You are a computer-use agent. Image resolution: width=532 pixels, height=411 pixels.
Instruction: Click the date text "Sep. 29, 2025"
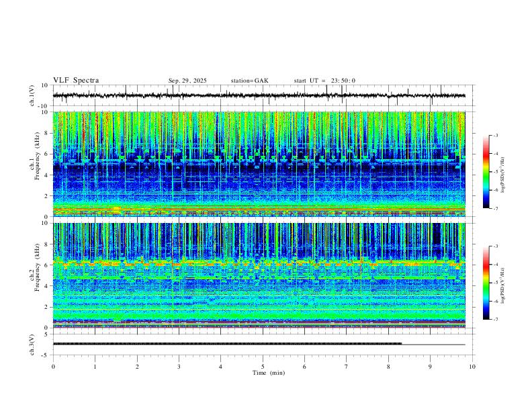point(187,81)
